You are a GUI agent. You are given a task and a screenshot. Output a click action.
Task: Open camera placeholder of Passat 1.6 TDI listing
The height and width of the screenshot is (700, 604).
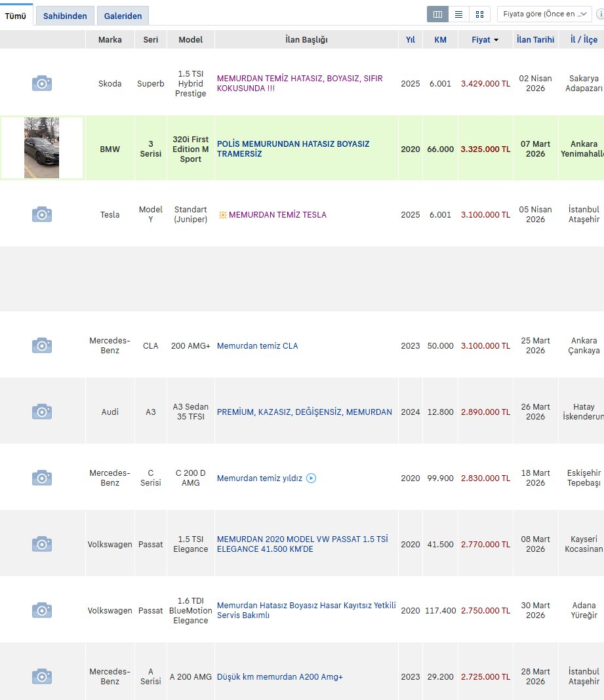point(42,610)
